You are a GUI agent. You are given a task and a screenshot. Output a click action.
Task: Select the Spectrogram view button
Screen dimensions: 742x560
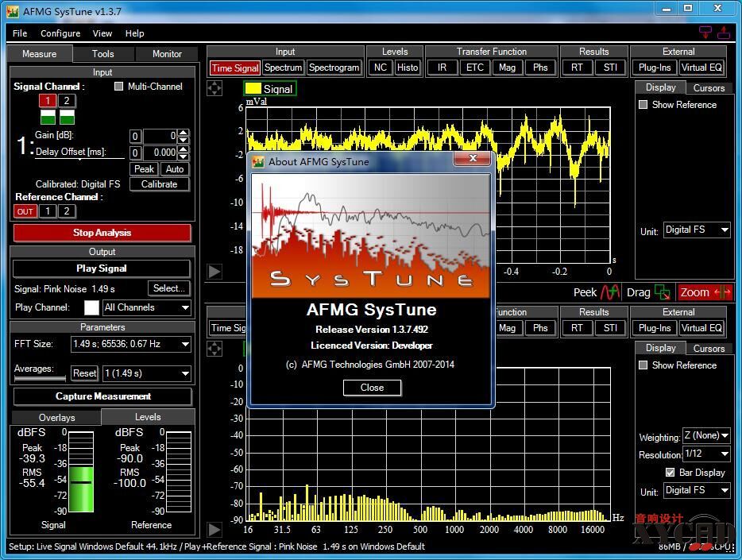pos(334,68)
